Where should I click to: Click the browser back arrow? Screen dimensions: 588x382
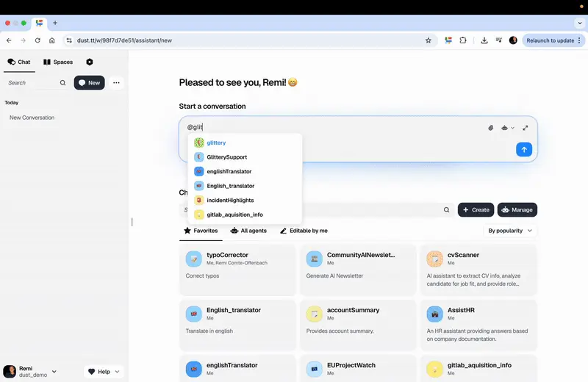tap(9, 40)
